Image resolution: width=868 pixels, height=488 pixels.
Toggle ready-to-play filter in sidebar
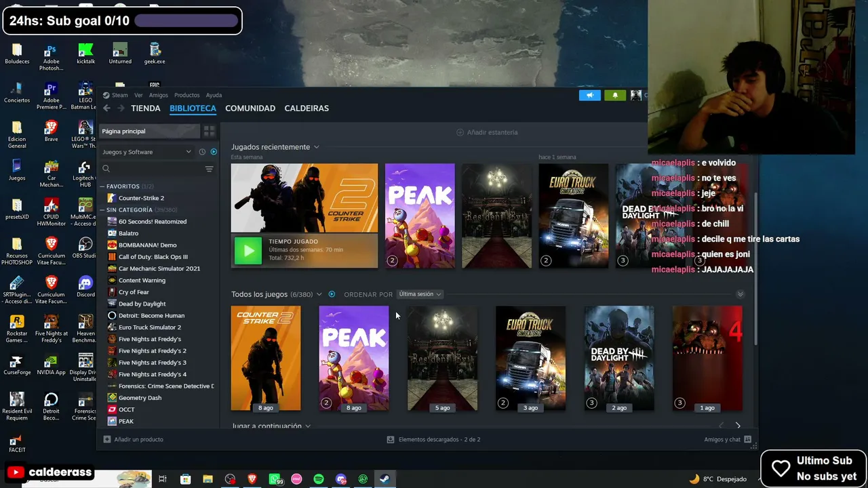(x=214, y=152)
